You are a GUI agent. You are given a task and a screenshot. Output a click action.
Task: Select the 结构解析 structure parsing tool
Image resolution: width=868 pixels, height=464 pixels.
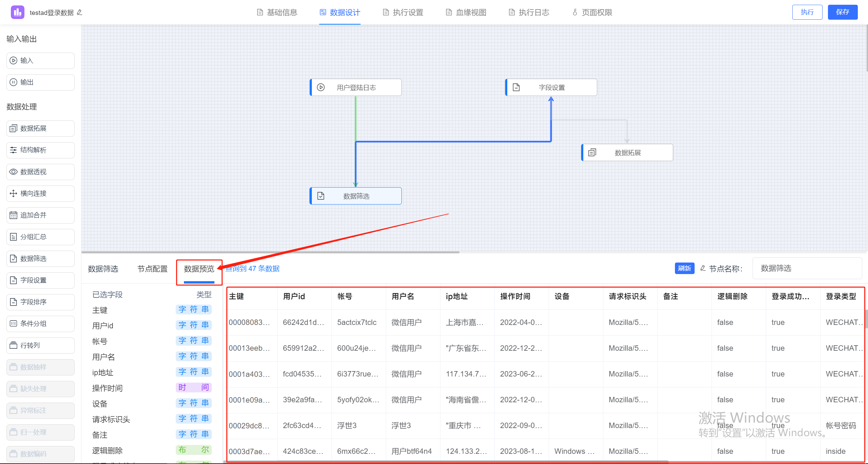point(40,150)
